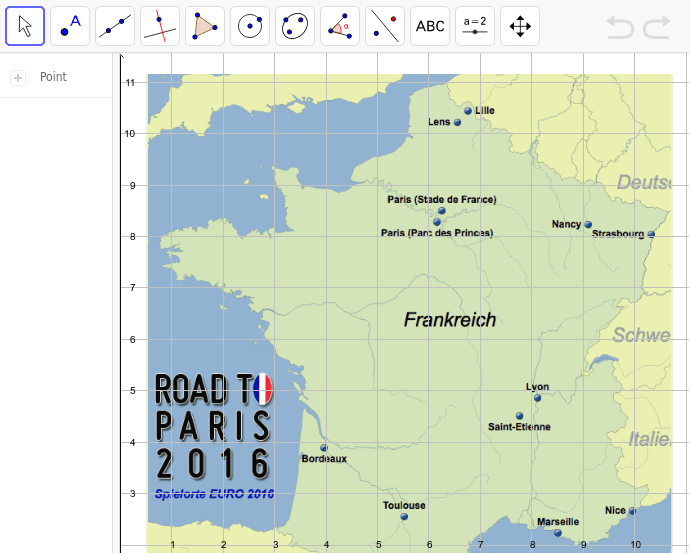691x555 pixels.
Task: Click the ROAD TO PARIS 2016 logo
Action: point(214,427)
